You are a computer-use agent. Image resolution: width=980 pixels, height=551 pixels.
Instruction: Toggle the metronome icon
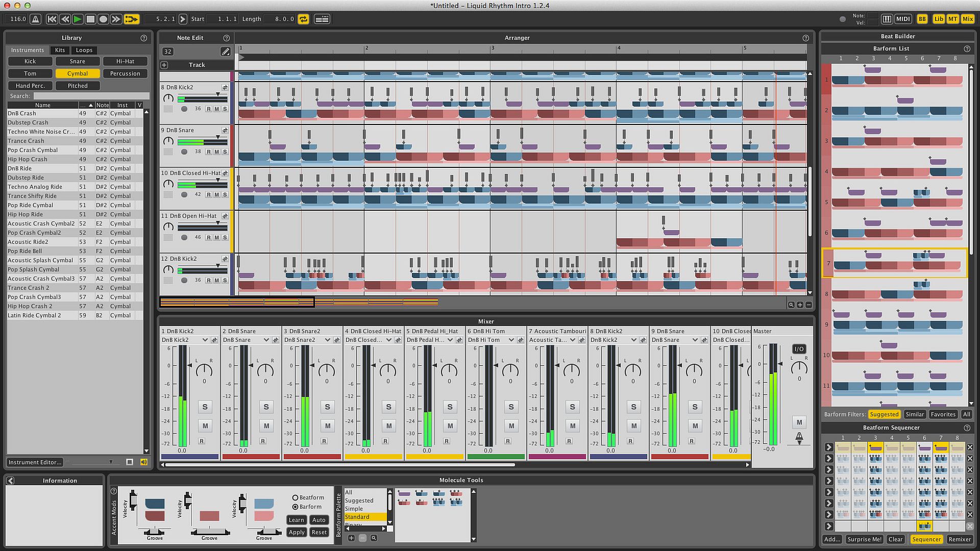pyautogui.click(x=35, y=19)
